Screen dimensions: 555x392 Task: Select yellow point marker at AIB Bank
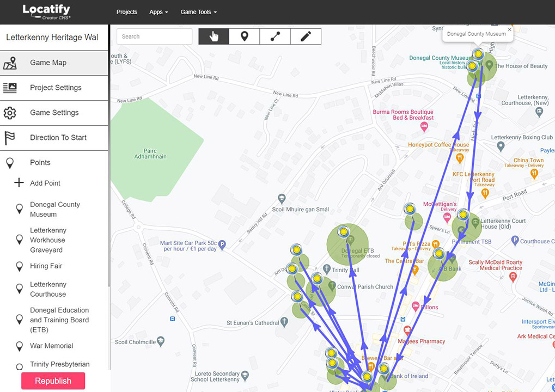point(439,253)
